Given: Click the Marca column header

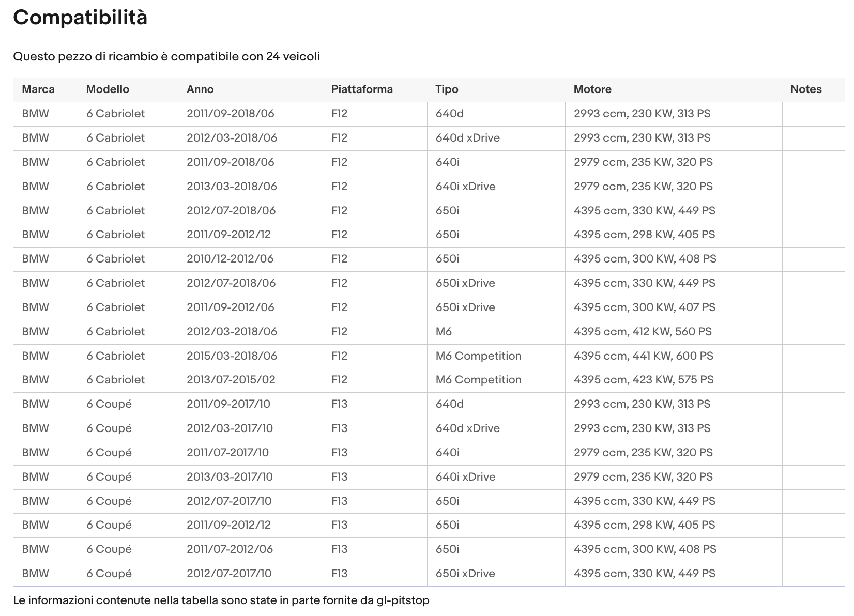Looking at the screenshot, I should pos(38,89).
